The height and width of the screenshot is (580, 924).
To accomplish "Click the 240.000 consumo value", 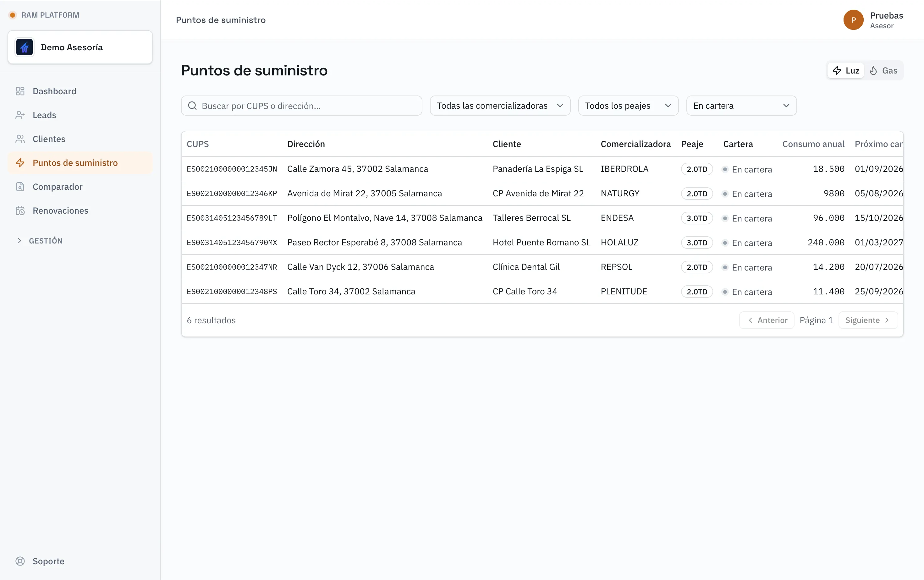I will tap(826, 243).
